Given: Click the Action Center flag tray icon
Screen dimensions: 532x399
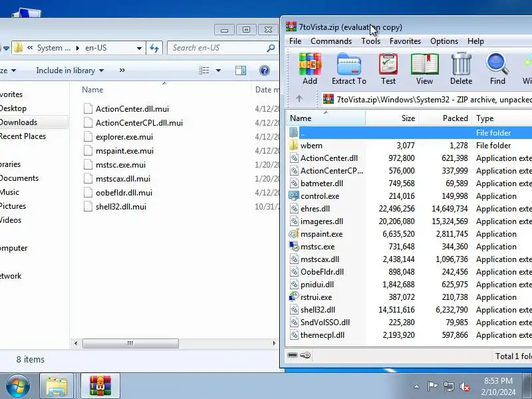Looking at the screenshot, I should (432, 386).
